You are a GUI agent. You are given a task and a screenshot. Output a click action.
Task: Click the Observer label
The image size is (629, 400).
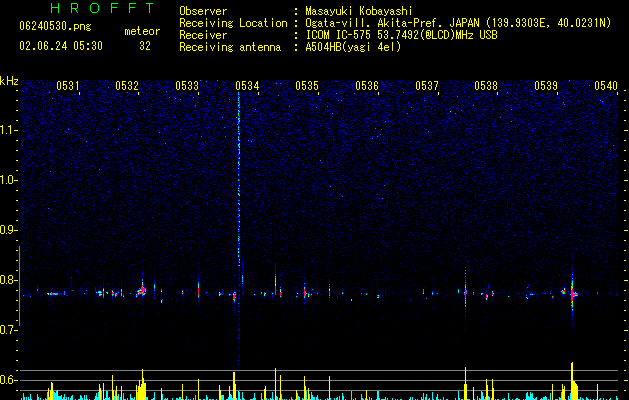203,11
